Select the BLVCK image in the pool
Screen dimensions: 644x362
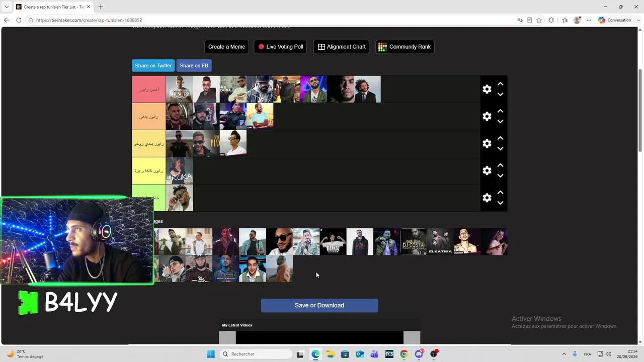point(333,242)
